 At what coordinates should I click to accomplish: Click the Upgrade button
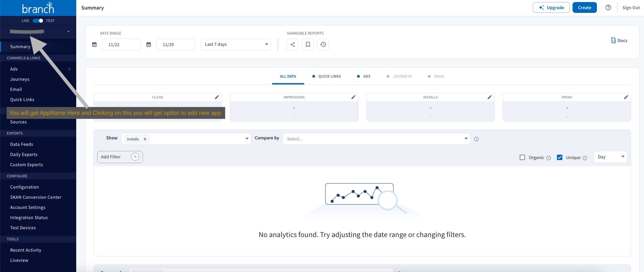click(551, 7)
